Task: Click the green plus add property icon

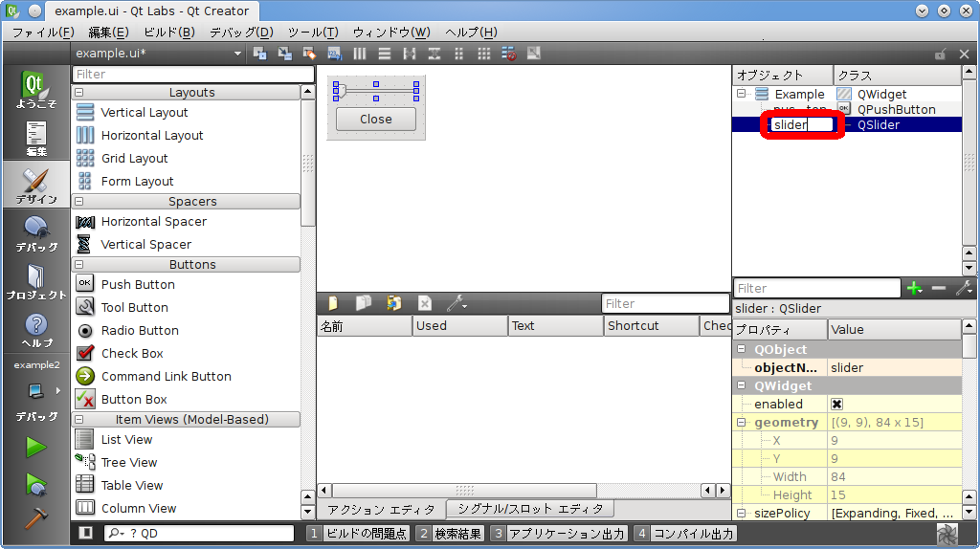Action: [x=914, y=288]
